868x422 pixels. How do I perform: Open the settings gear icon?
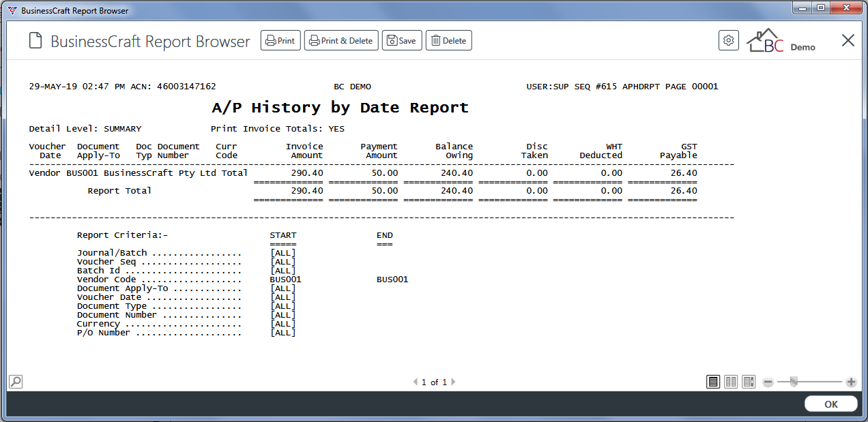[x=729, y=41]
